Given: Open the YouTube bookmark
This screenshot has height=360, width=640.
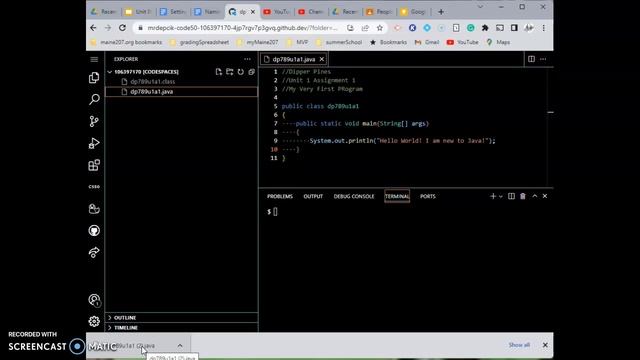Looking at the screenshot, I should point(462,42).
